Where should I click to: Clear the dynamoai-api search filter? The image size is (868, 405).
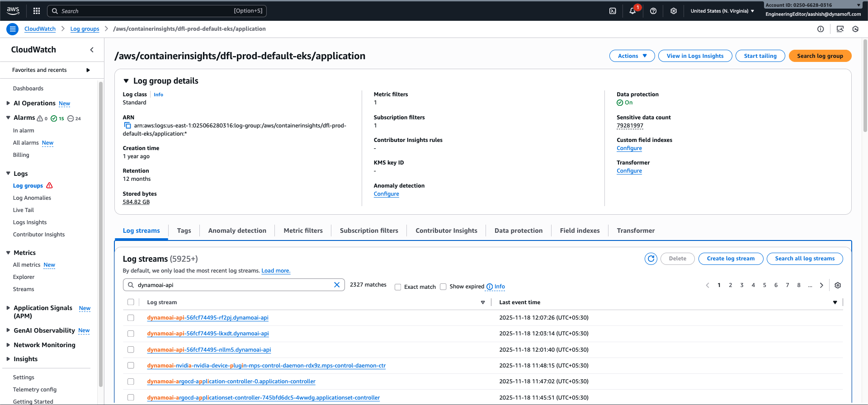pos(337,285)
